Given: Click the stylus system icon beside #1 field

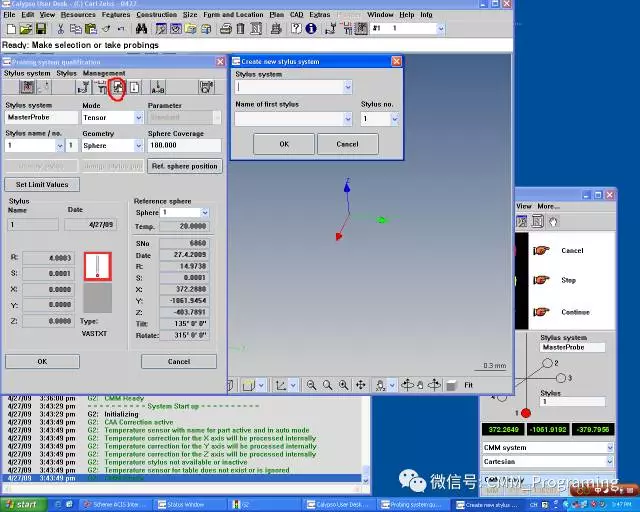Looking at the screenshot, I should (361, 29).
